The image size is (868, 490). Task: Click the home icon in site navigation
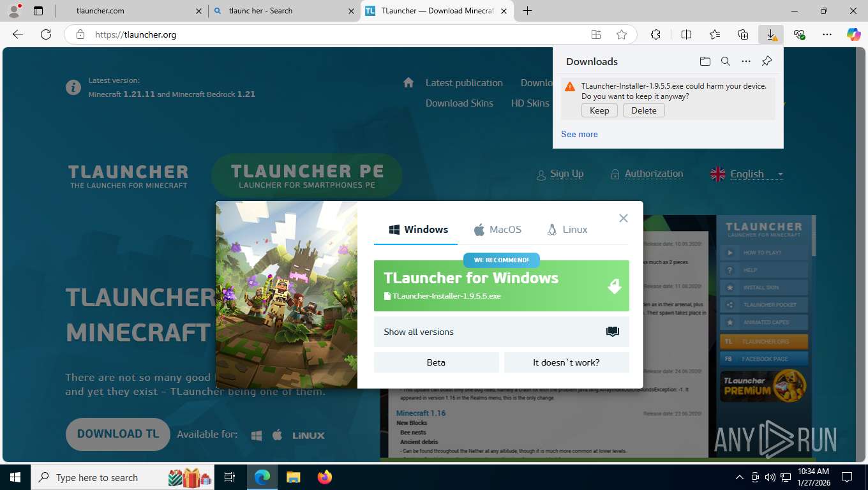(x=408, y=82)
